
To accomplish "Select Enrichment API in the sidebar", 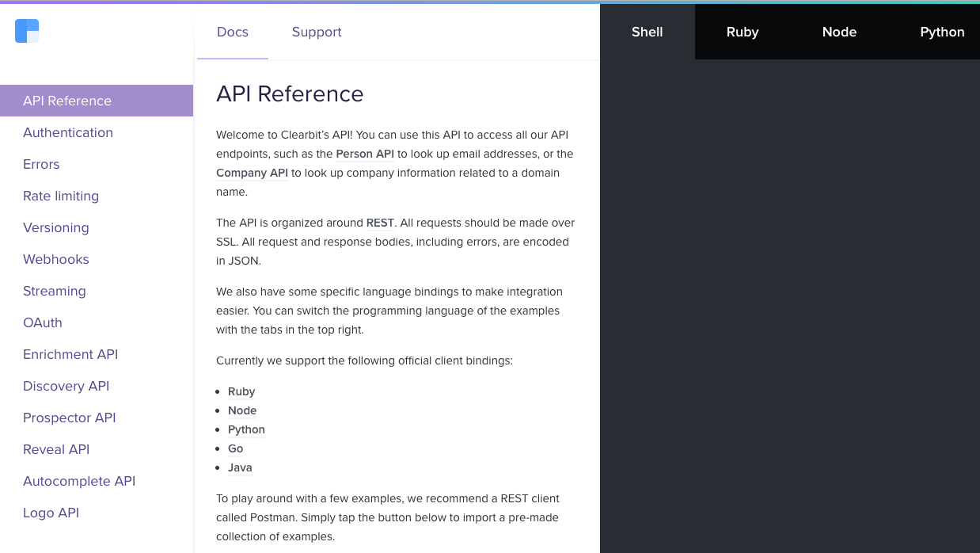I will tap(70, 354).
